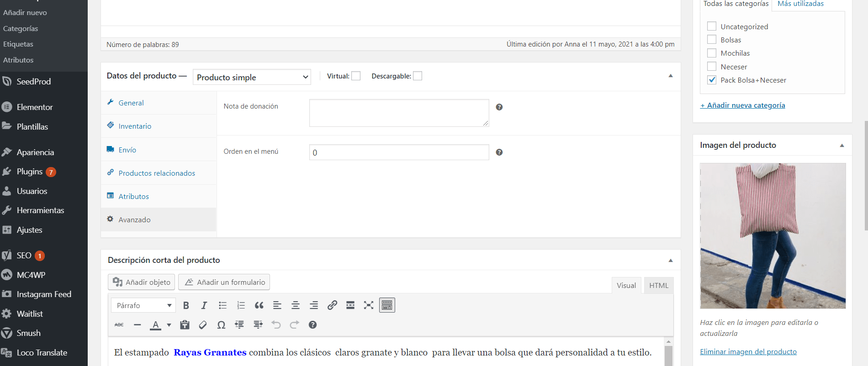Open the Párrafo format dropdown
The height and width of the screenshot is (366, 868).
143,305
